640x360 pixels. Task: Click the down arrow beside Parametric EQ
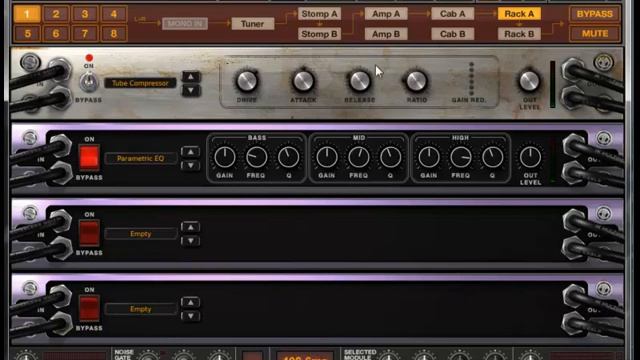pyautogui.click(x=191, y=165)
